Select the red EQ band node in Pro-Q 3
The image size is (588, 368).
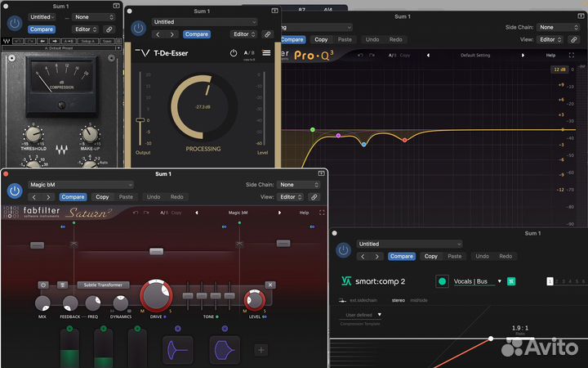pyautogui.click(x=404, y=141)
